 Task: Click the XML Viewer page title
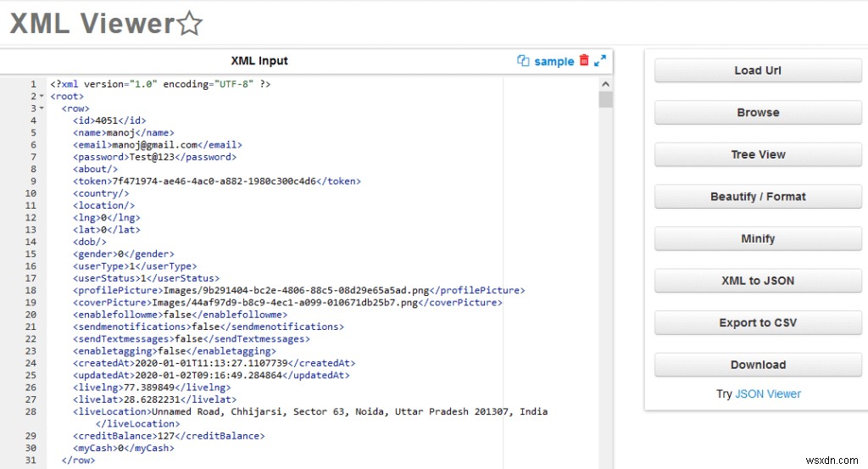pyautogui.click(x=92, y=24)
